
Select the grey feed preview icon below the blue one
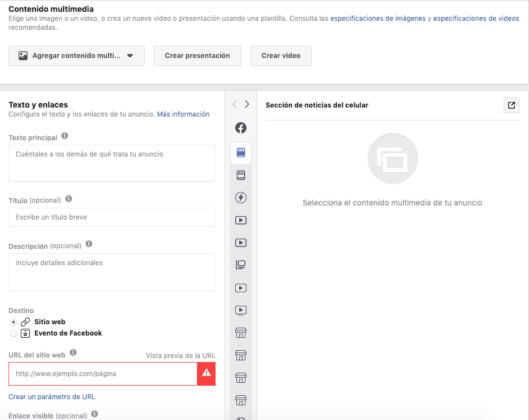[x=240, y=175]
